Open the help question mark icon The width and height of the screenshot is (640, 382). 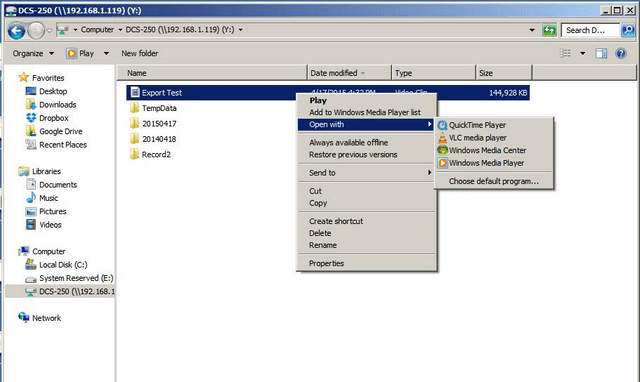point(621,53)
